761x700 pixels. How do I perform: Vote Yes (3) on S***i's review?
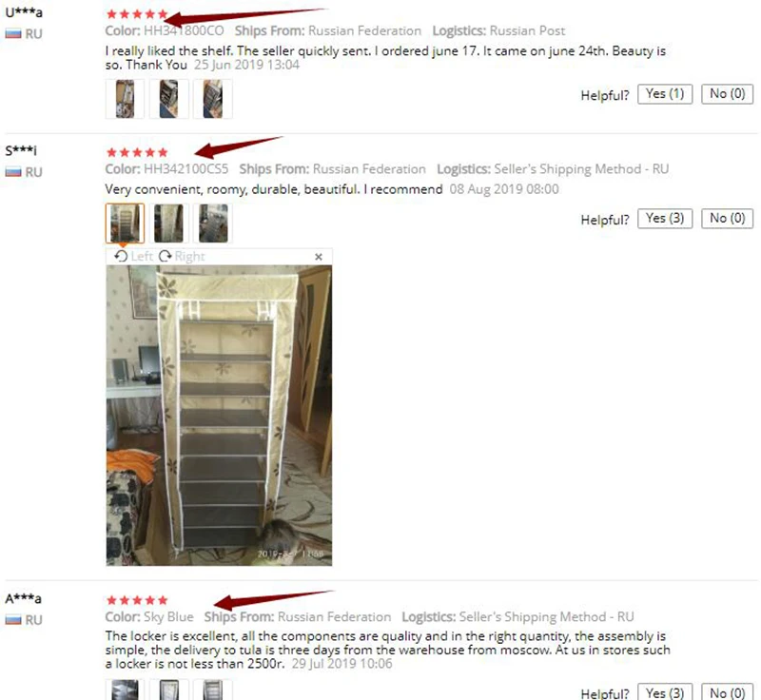coord(665,219)
